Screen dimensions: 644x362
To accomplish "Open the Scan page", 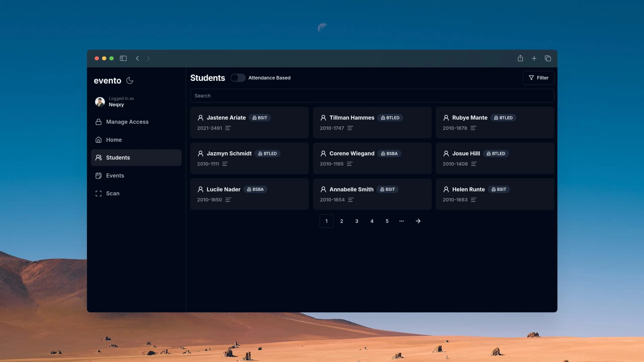I will click(113, 193).
